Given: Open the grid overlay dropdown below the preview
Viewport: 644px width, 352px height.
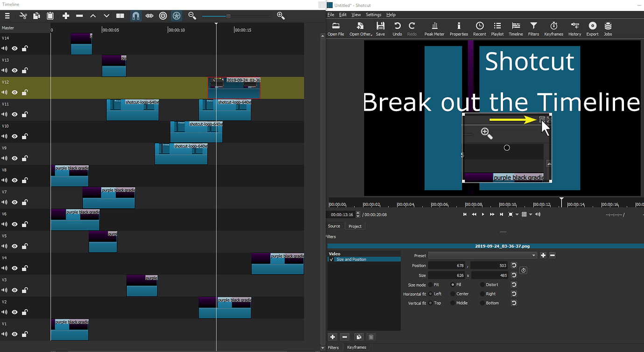Looking at the screenshot, I should click(530, 214).
